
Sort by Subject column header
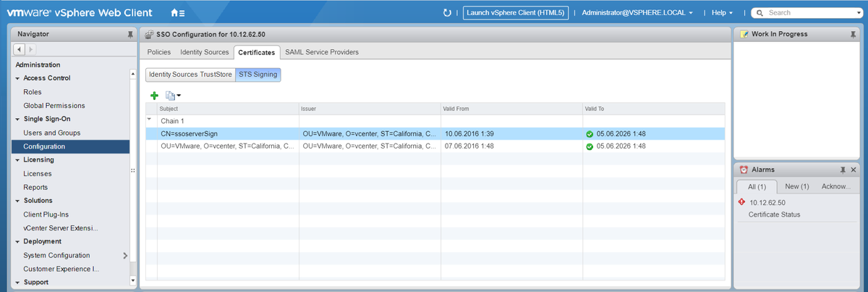(x=228, y=109)
